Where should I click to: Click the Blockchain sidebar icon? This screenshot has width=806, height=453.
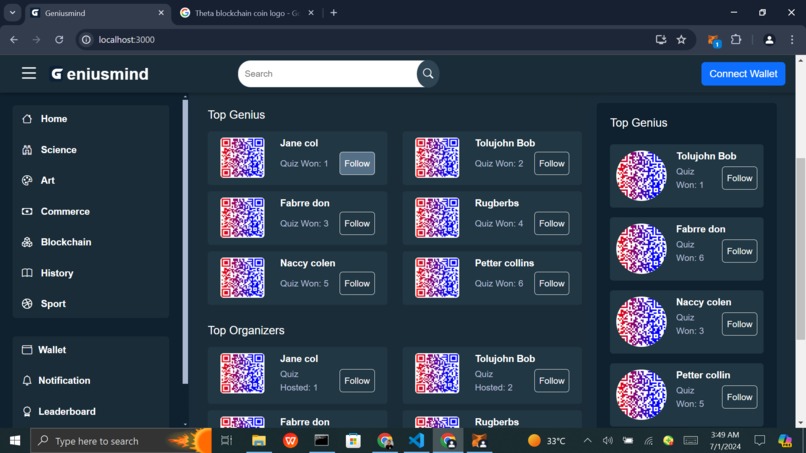(27, 242)
